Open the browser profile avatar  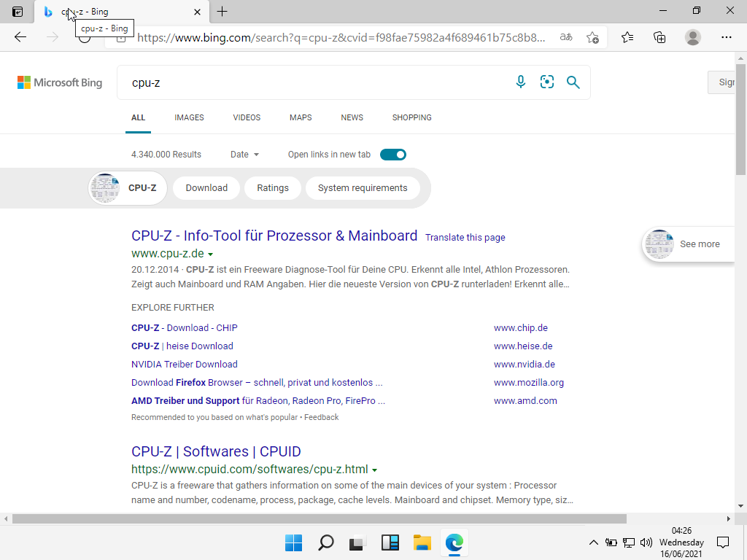tap(693, 37)
